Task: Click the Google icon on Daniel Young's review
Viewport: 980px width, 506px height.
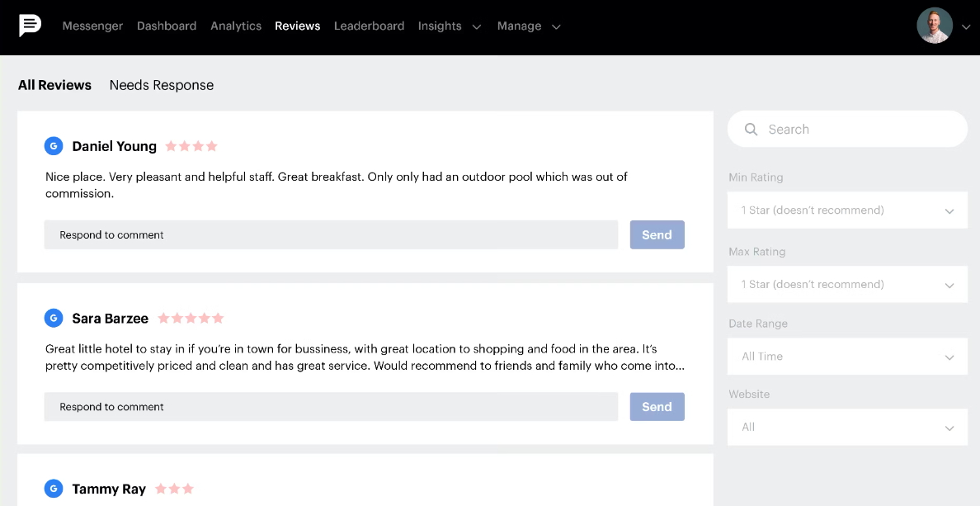Action: coord(54,146)
